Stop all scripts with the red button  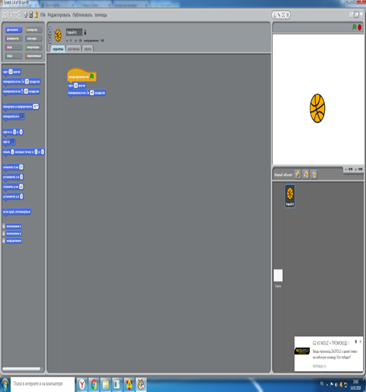pos(360,27)
